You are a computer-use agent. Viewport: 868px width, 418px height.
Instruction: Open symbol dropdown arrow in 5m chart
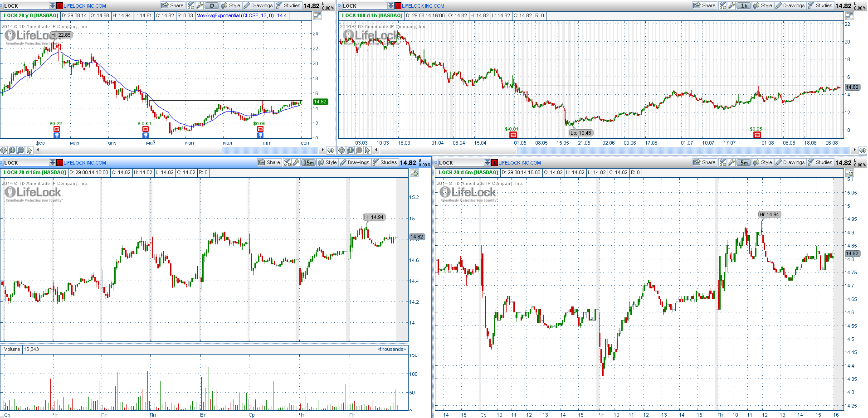488,162
